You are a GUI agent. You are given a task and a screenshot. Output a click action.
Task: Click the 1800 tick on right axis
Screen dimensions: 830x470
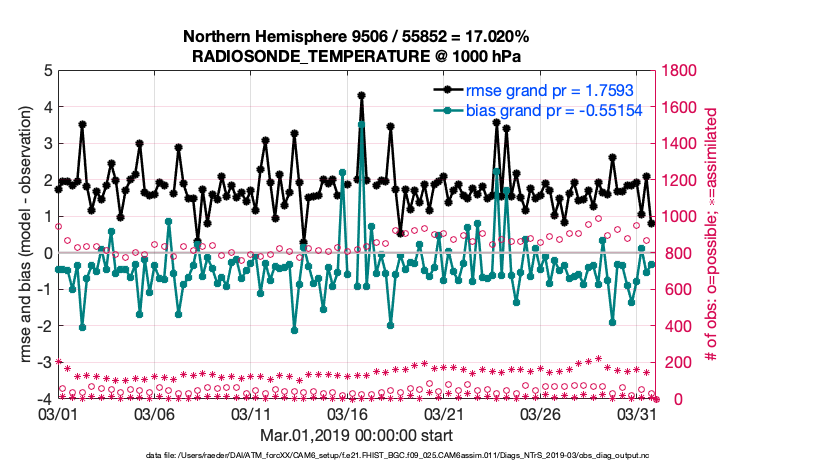(x=679, y=71)
